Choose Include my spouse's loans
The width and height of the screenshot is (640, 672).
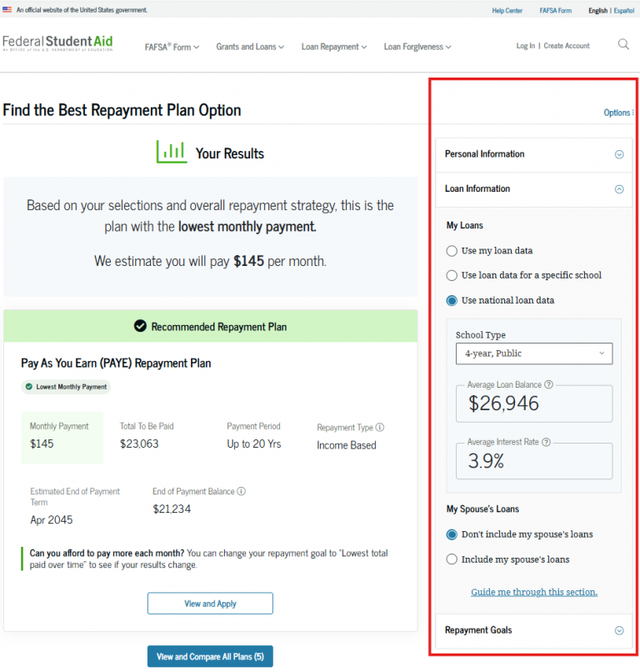coord(451,559)
